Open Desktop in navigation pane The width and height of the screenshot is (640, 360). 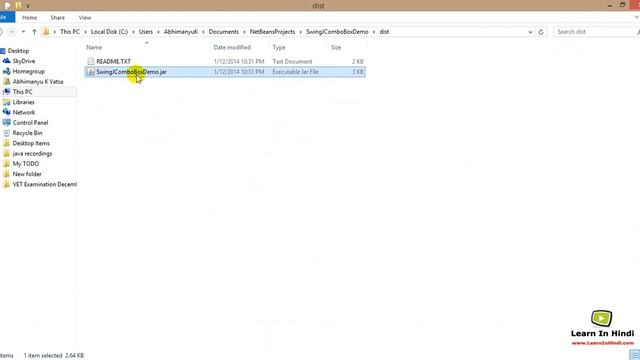(x=18, y=51)
